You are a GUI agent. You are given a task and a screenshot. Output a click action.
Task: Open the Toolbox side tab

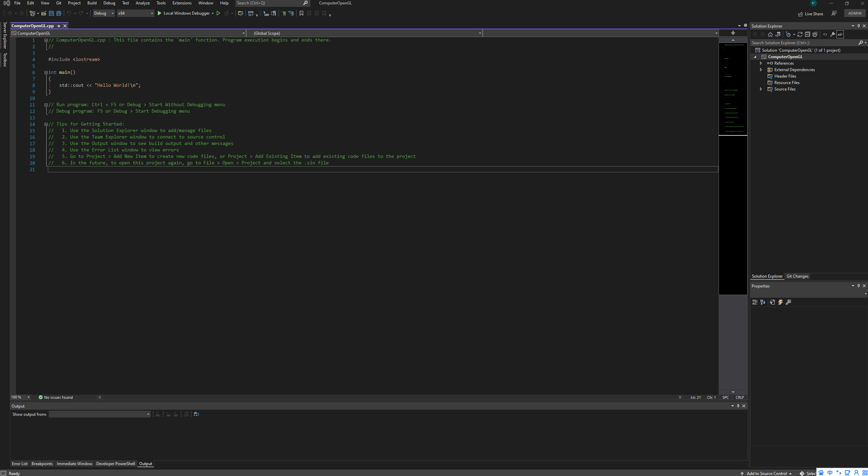click(5, 60)
